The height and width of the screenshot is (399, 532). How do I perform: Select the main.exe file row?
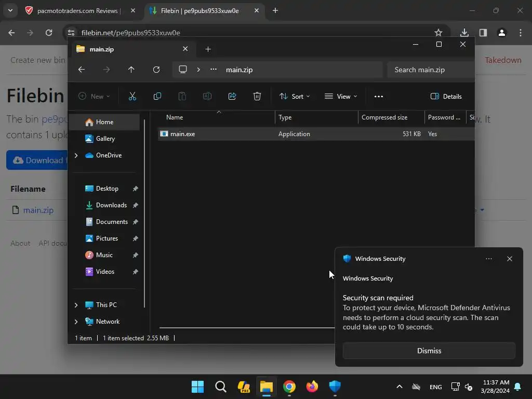point(316,134)
